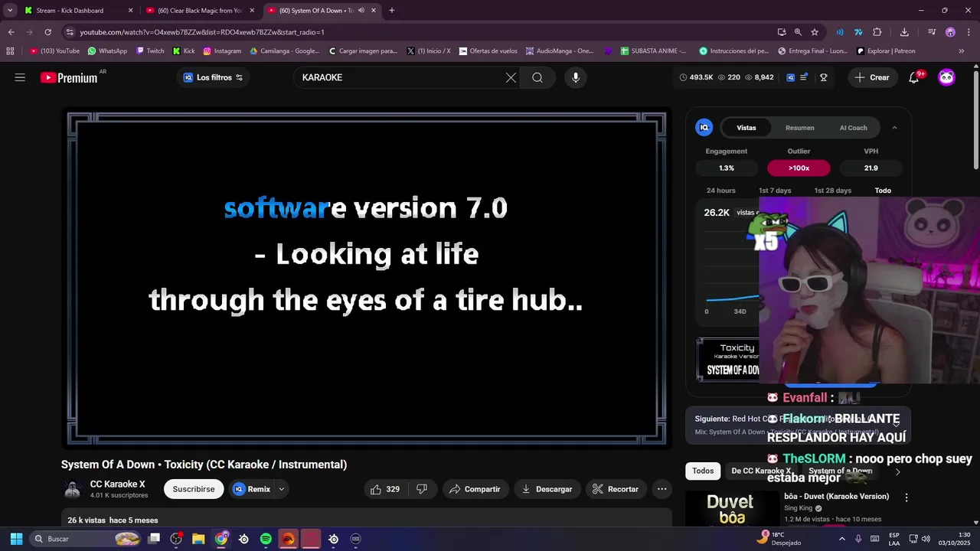Clear the KARAOKE search text
The image size is (980, 551).
point(511,77)
